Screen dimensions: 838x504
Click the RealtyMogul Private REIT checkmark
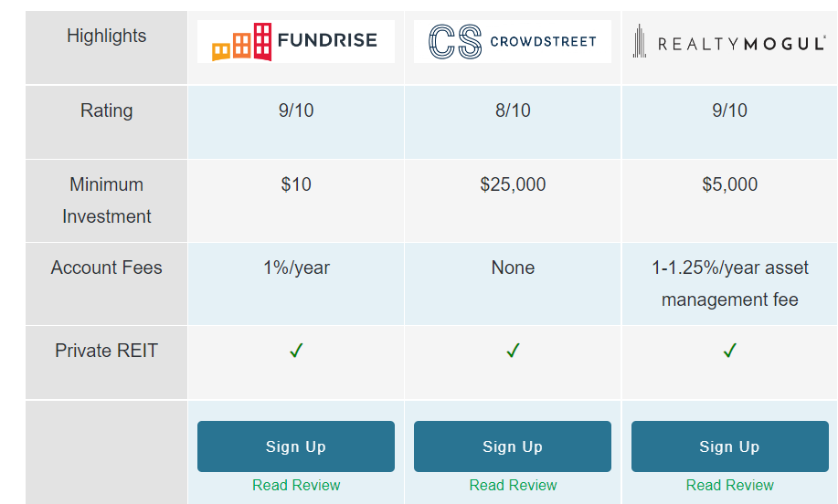[730, 351]
